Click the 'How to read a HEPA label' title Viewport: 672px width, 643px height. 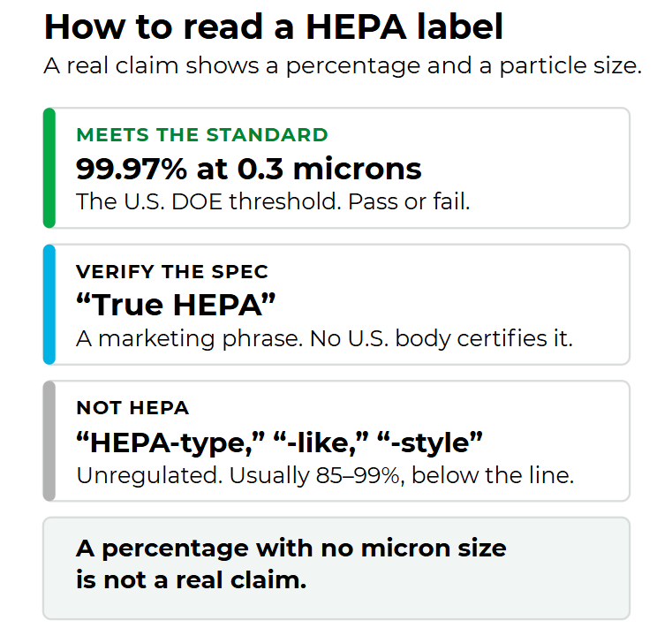[274, 27]
